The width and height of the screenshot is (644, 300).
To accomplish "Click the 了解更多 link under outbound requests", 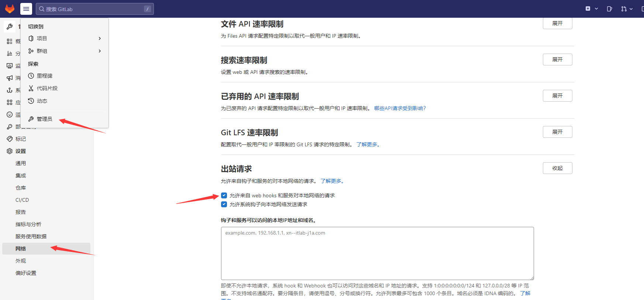I will pyautogui.click(x=332, y=181).
